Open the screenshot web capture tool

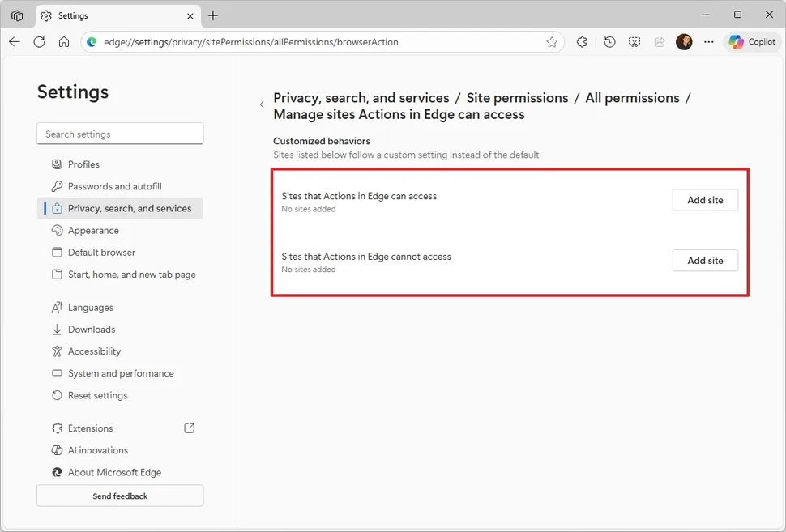coord(634,41)
